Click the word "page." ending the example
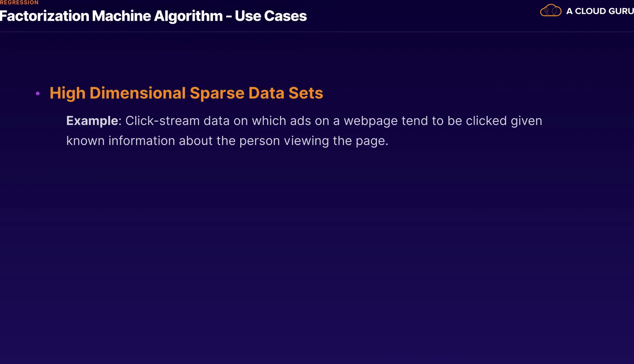 pos(372,141)
